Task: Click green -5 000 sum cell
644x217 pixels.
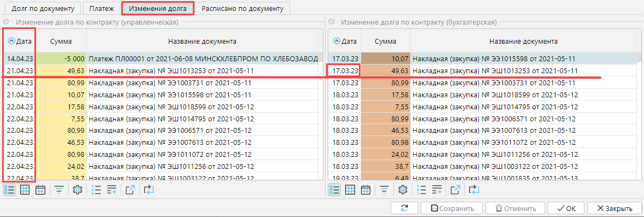Action: point(62,59)
